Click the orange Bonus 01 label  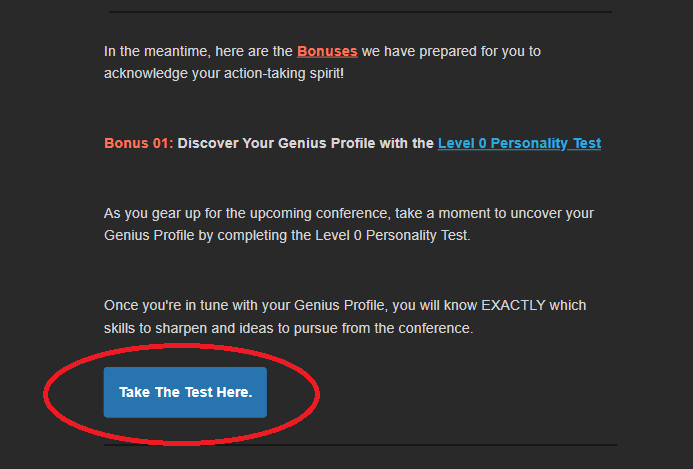coord(138,143)
